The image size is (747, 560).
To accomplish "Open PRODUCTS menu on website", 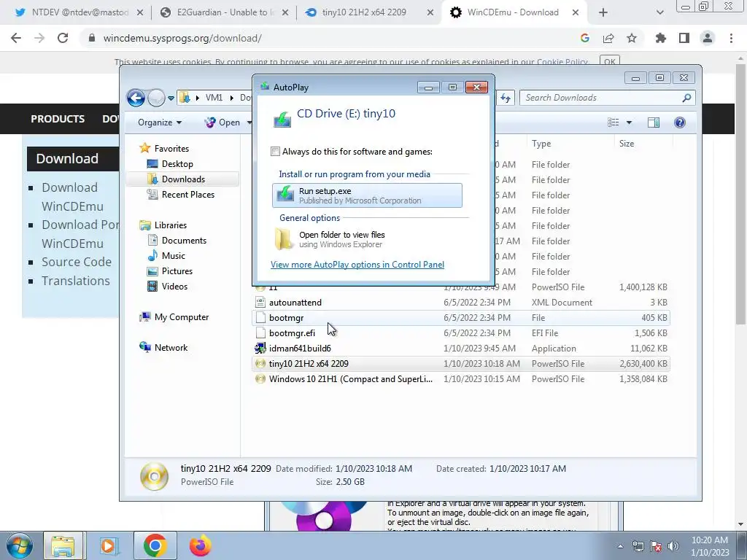I will 58,119.
